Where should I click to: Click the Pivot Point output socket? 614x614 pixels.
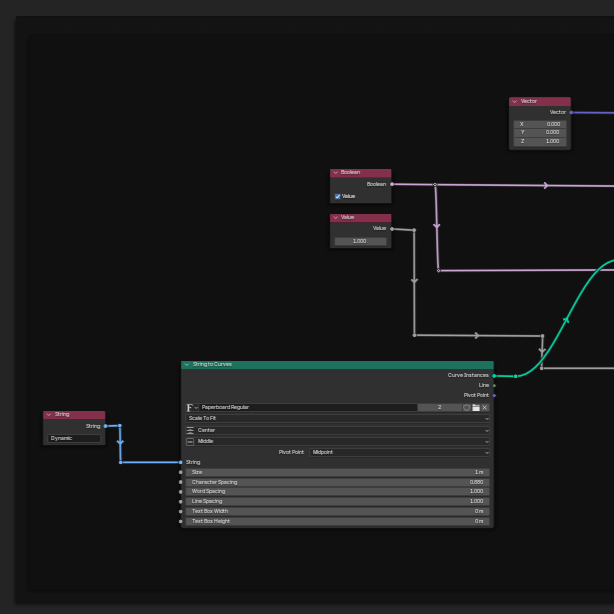(x=494, y=395)
